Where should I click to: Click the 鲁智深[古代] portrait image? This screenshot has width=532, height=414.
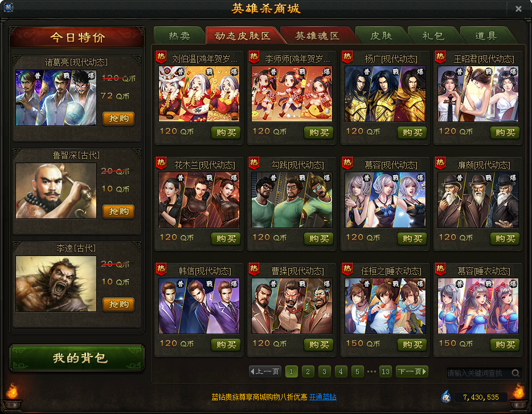point(56,190)
